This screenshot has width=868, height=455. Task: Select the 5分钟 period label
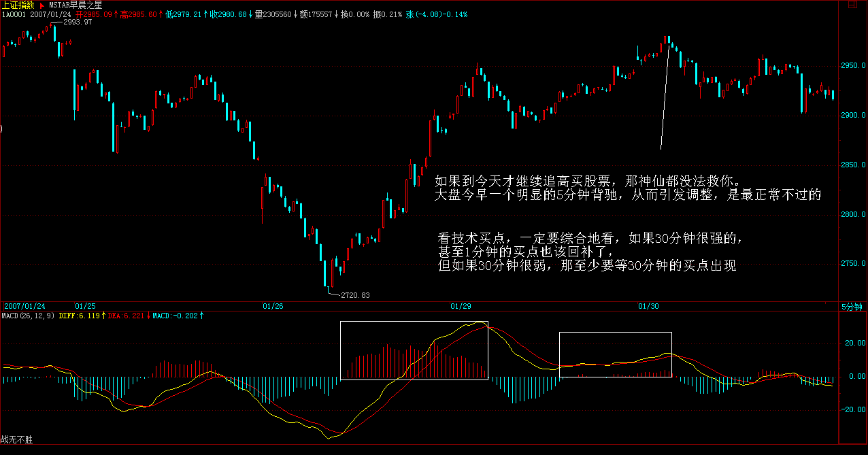(x=851, y=307)
